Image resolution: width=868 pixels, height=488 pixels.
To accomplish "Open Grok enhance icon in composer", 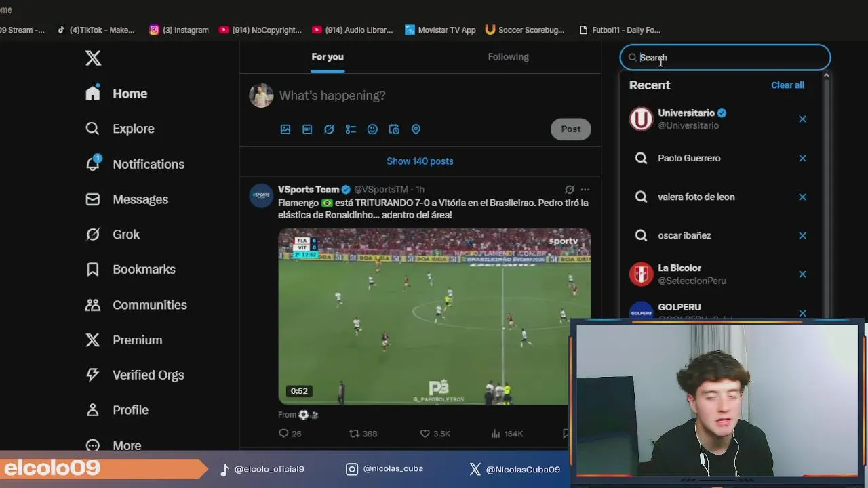I will (x=329, y=129).
